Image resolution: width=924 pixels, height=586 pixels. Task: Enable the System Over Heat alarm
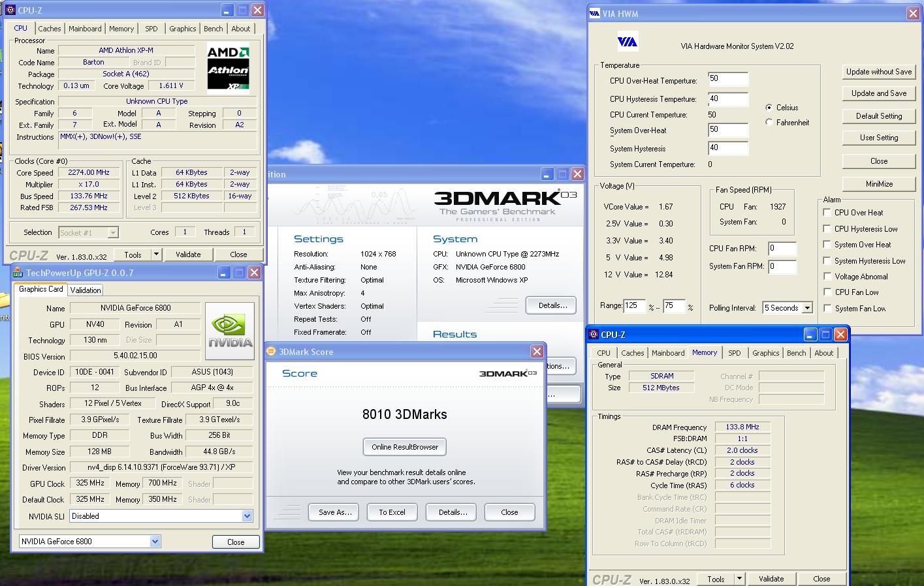(827, 245)
